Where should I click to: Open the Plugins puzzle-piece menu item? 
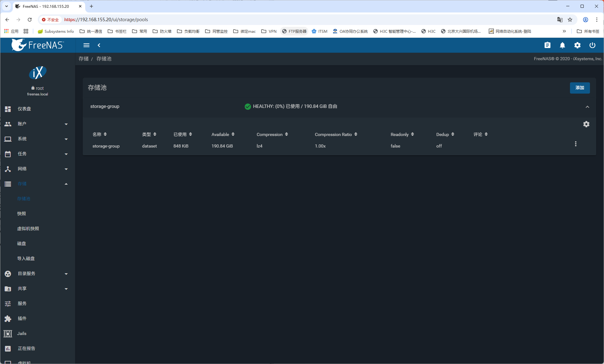[22, 318]
